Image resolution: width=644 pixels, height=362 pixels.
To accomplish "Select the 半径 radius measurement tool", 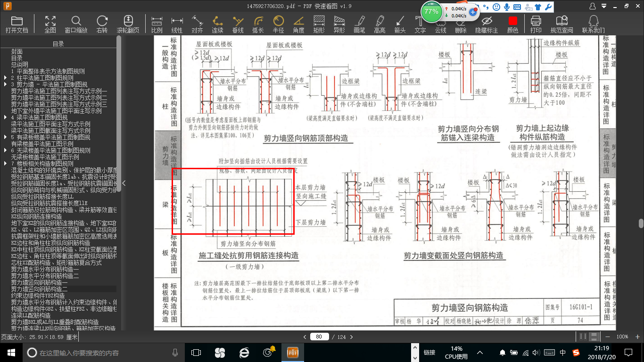I will click(279, 24).
